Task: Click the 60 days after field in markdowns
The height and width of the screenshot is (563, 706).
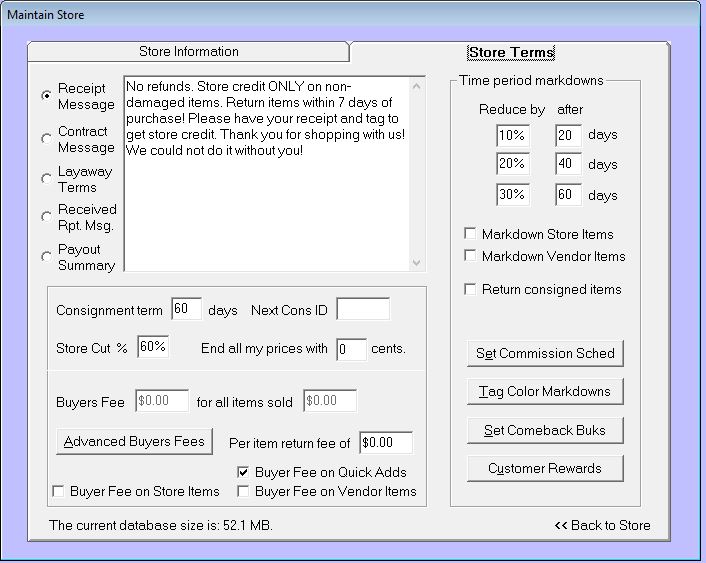Action: coord(568,195)
